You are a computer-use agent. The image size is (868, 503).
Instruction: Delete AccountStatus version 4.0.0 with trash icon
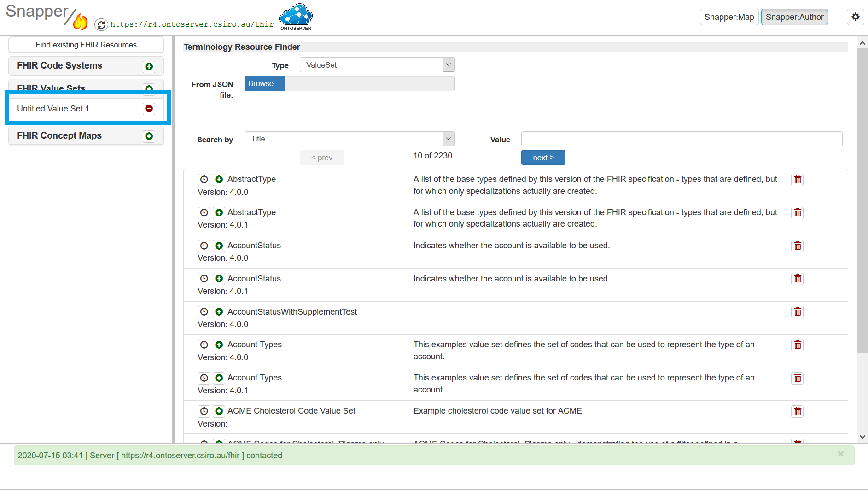click(x=798, y=246)
